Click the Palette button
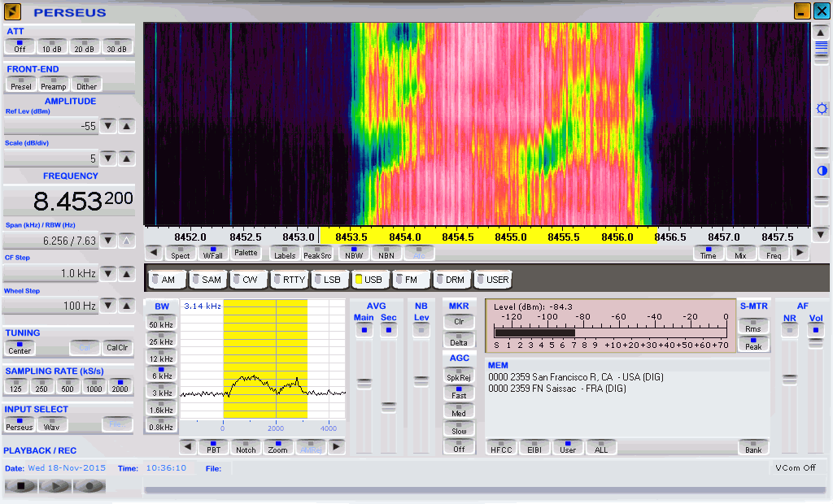Screen dimensions: 833x504 [x=246, y=253]
